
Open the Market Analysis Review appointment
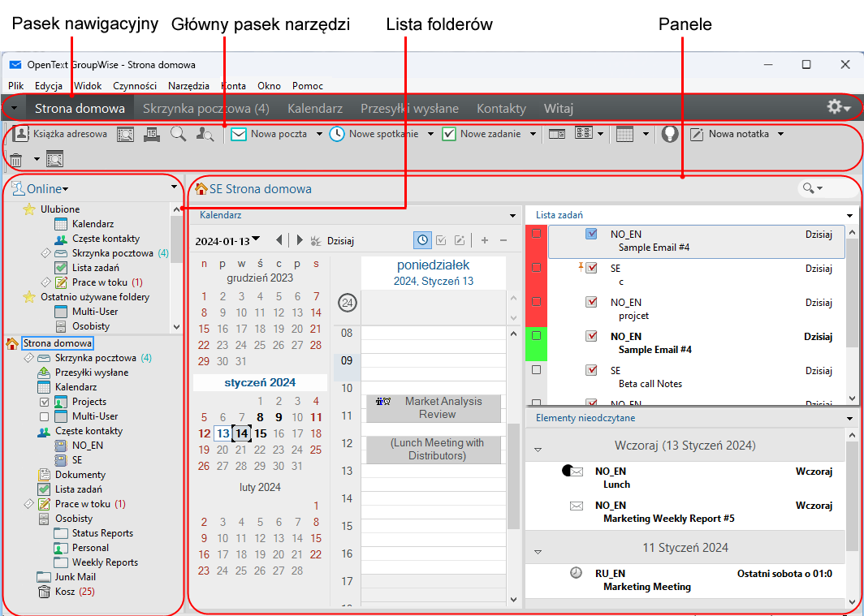(434, 407)
